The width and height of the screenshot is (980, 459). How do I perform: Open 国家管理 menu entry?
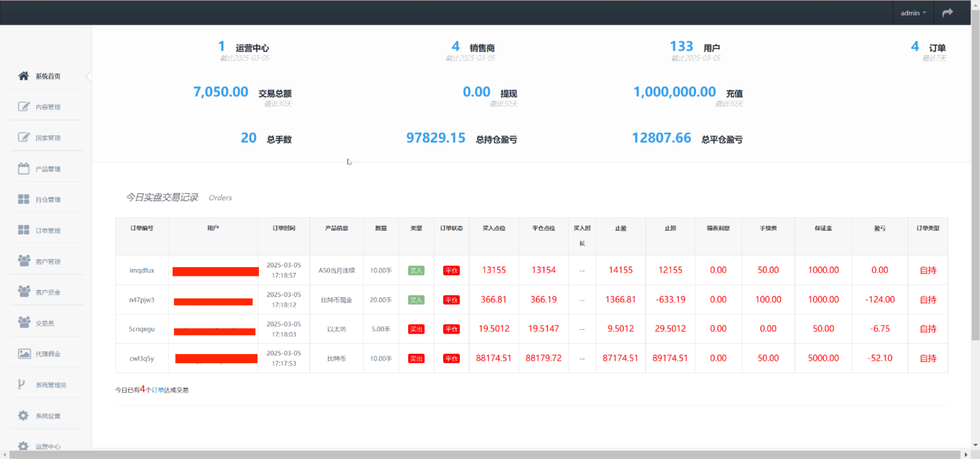point(48,138)
